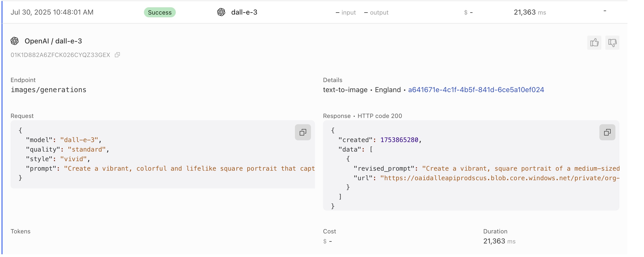644x257 pixels.
Task: Collapse the Jul 30, 2025 10:48:01 AM log row
Action: pyautogui.click(x=52, y=12)
